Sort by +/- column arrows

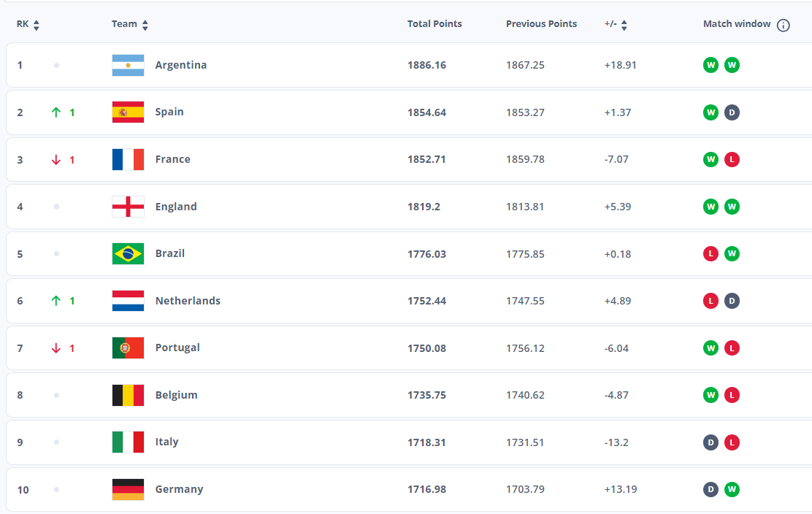pos(624,25)
